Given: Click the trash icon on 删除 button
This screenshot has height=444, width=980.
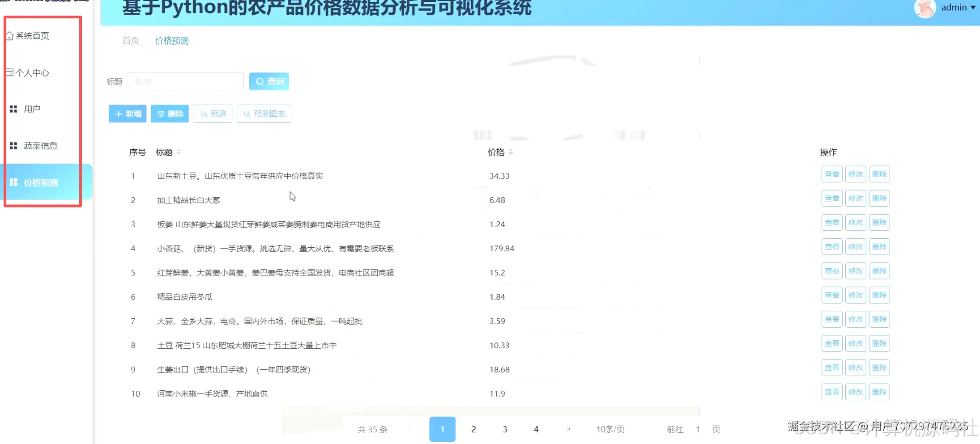Looking at the screenshot, I should point(162,114).
